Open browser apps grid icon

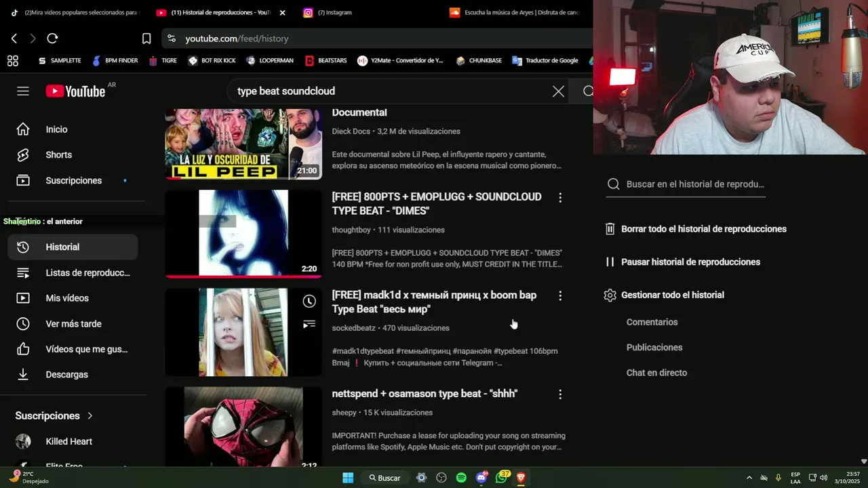click(13, 60)
